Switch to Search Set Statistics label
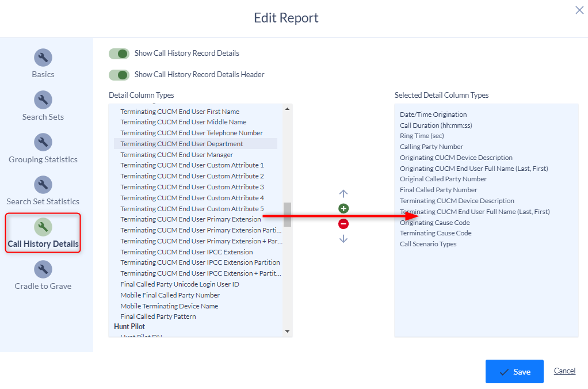 point(43,201)
